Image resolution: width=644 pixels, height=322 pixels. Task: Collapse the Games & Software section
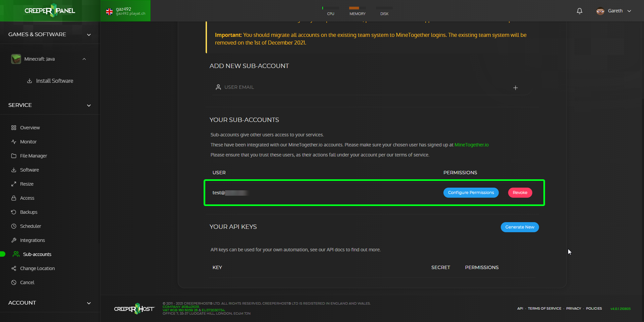[89, 35]
